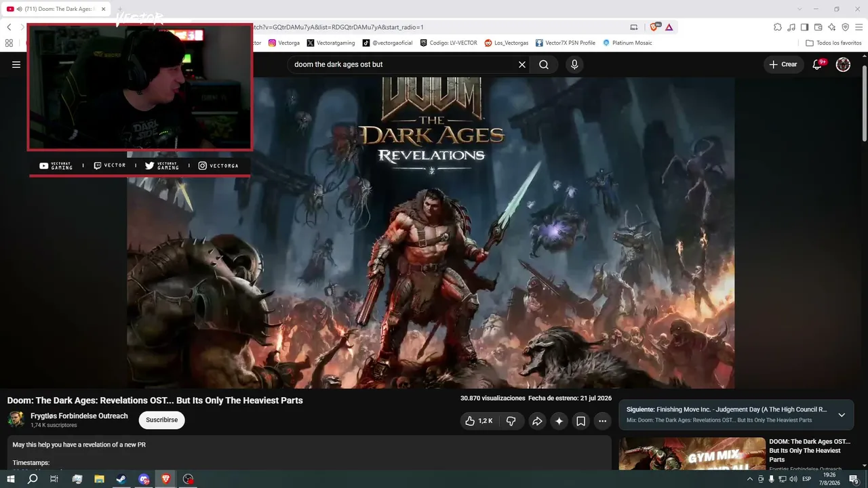
Task: Open Steam from the taskbar
Action: 121,479
